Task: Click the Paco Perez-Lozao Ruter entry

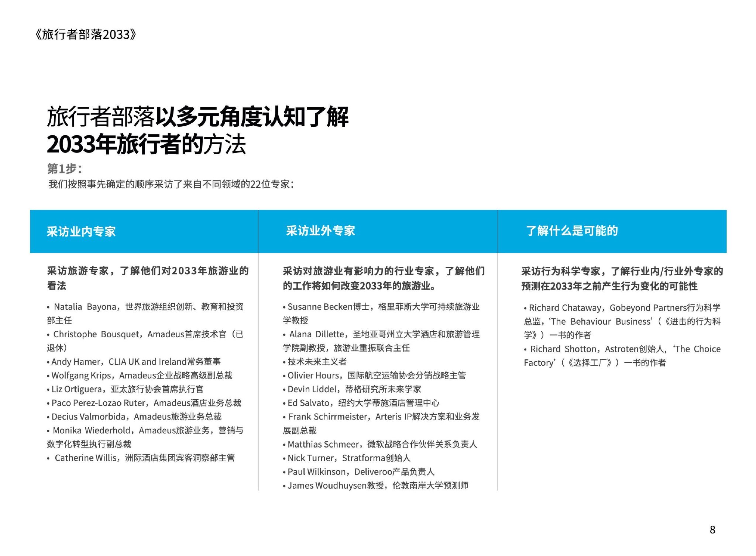Action: coord(144,403)
